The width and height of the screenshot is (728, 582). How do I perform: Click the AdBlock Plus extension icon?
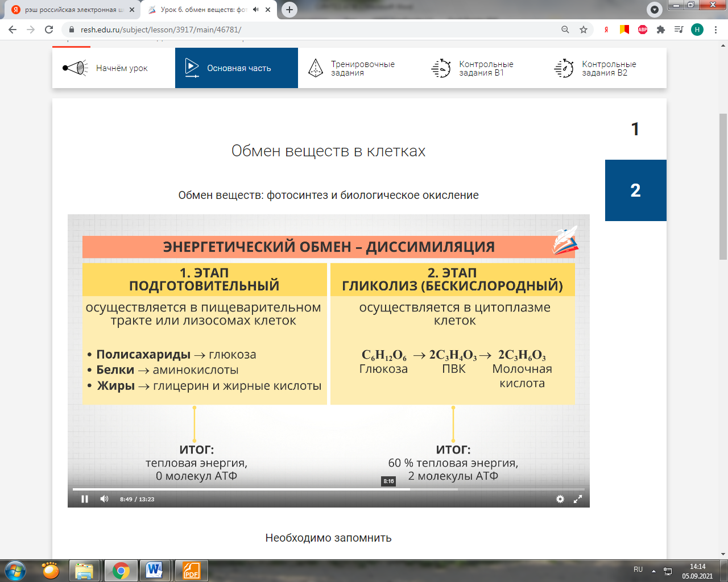pyautogui.click(x=643, y=30)
